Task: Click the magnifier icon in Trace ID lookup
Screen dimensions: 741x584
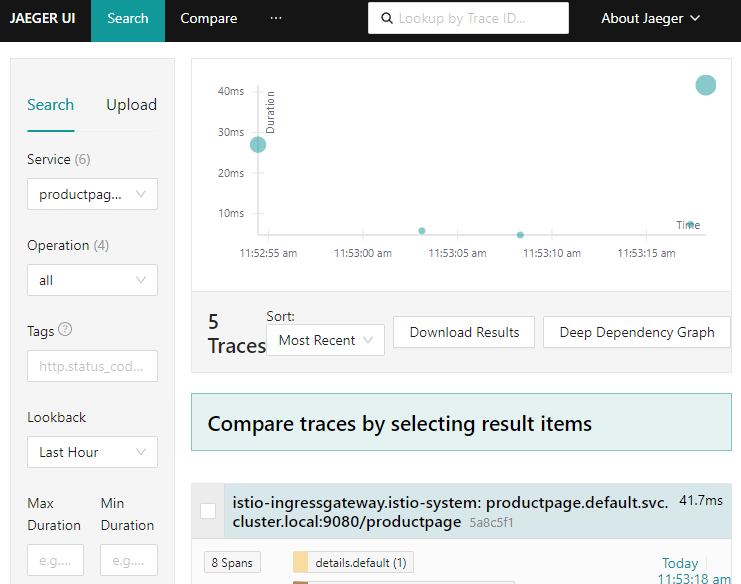Action: pos(387,18)
